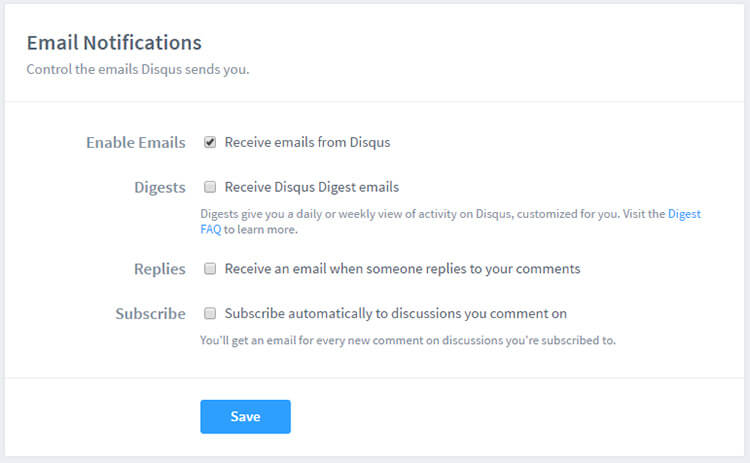Uncheck Receive emails from Disqus checkbox
750x463 pixels.
[210, 142]
